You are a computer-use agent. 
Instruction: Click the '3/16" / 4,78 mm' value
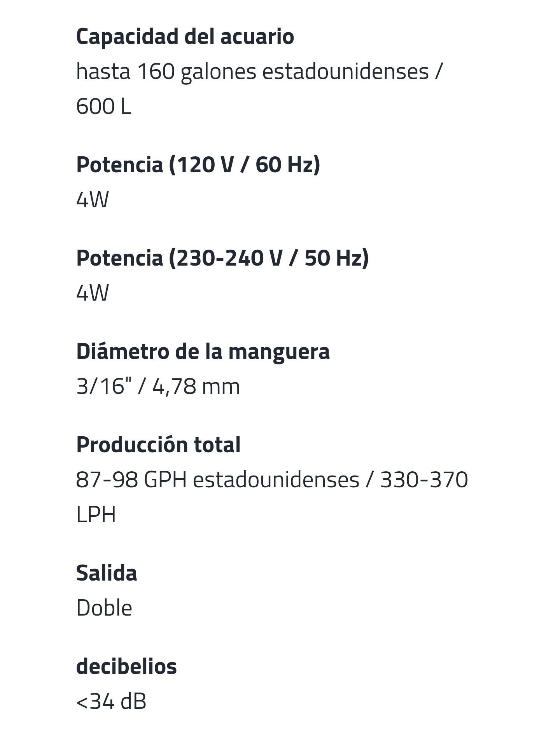(x=158, y=386)
